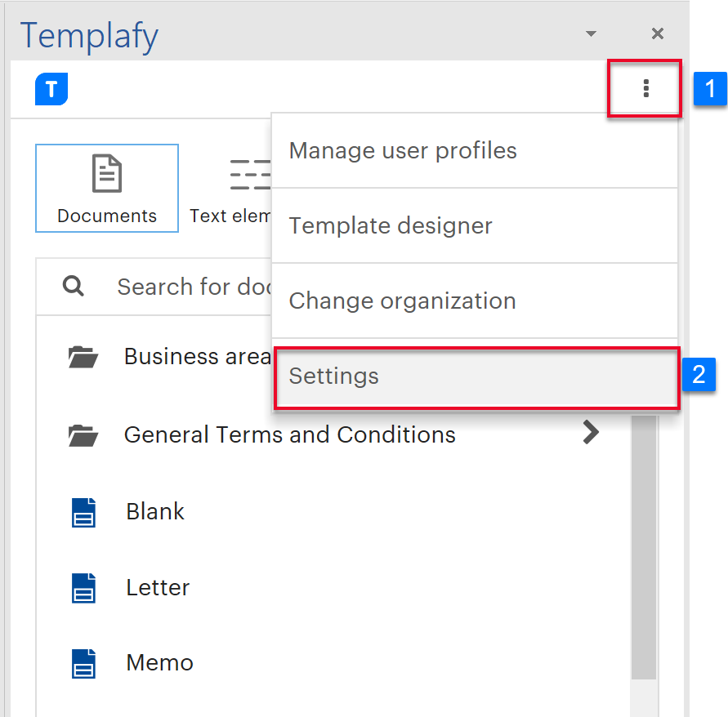728x717 pixels.
Task: Open Settings from the dropdown menu
Action: [476, 376]
